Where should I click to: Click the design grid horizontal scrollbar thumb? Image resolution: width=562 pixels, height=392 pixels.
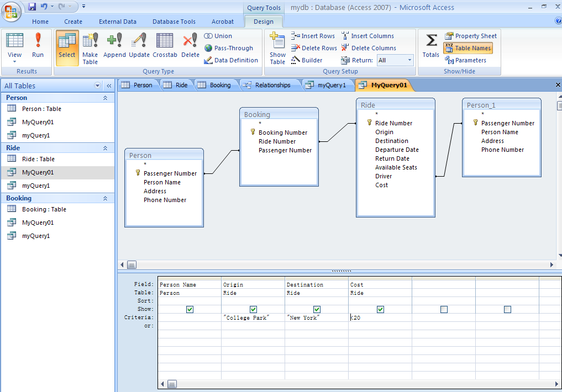tap(172, 384)
